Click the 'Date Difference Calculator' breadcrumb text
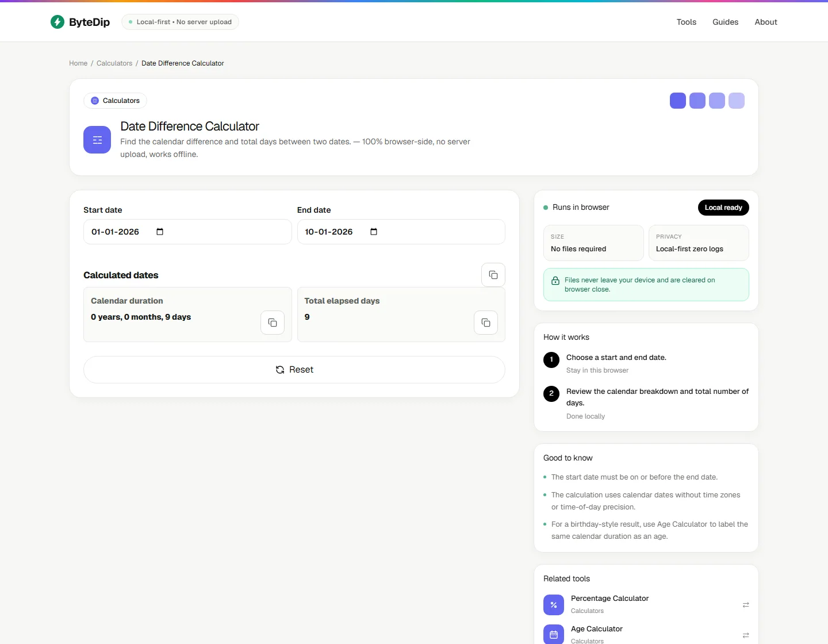Screen dimensions: 828x644 tap(183, 63)
